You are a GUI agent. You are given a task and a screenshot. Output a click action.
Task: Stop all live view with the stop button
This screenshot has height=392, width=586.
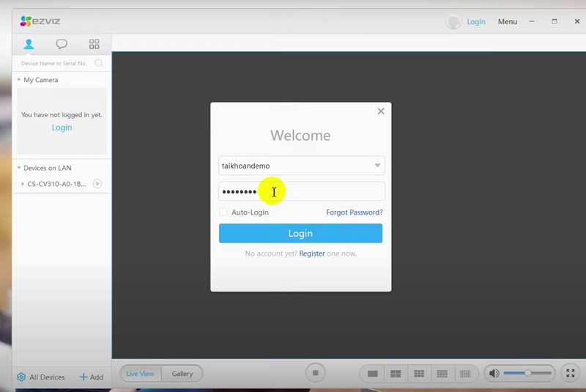pyautogui.click(x=315, y=373)
